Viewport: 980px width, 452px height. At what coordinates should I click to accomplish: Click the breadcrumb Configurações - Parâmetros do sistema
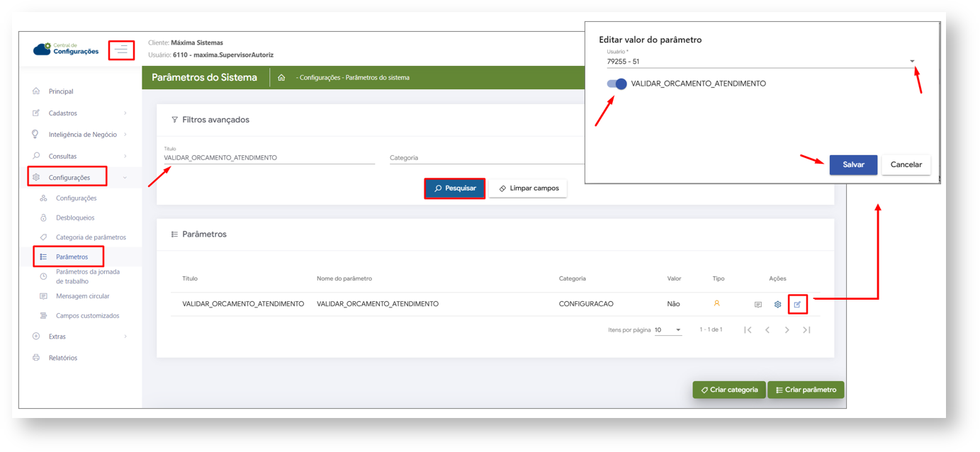[353, 78]
